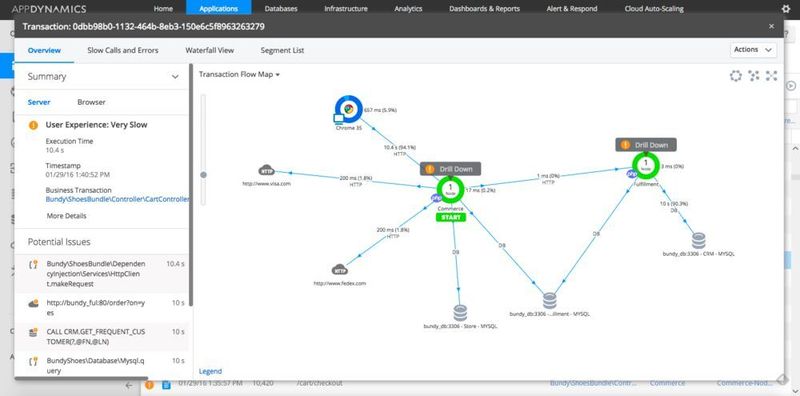Image resolution: width=800 pixels, height=396 pixels.
Task: Select the HttpClient.makeRequest potential issue row
Action: pyautogui.click(x=102, y=274)
